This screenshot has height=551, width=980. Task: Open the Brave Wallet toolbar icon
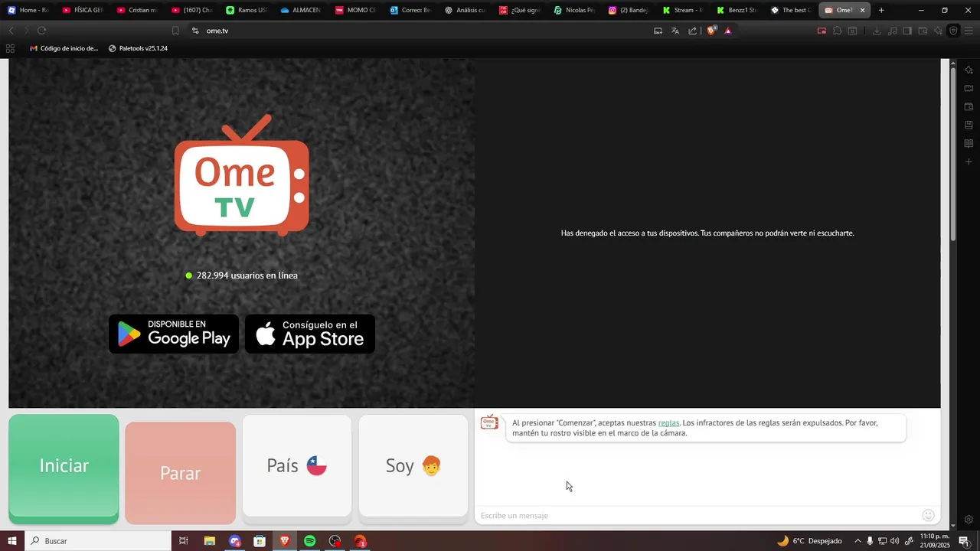[923, 31]
